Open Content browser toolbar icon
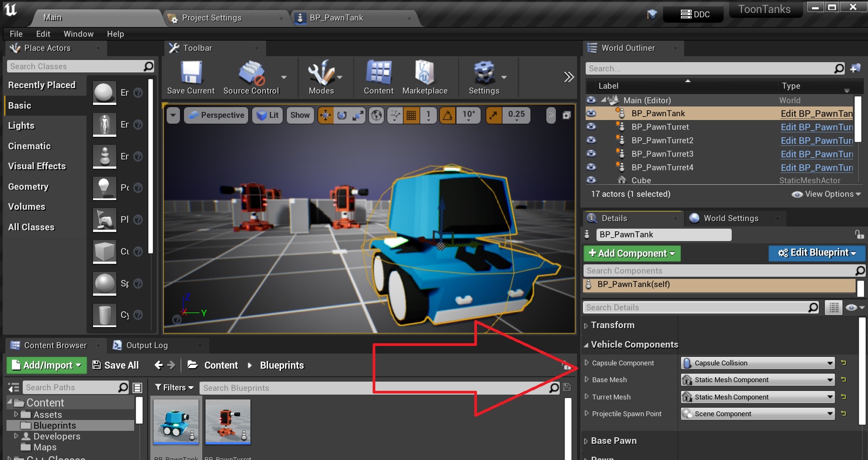 pyautogui.click(x=379, y=73)
